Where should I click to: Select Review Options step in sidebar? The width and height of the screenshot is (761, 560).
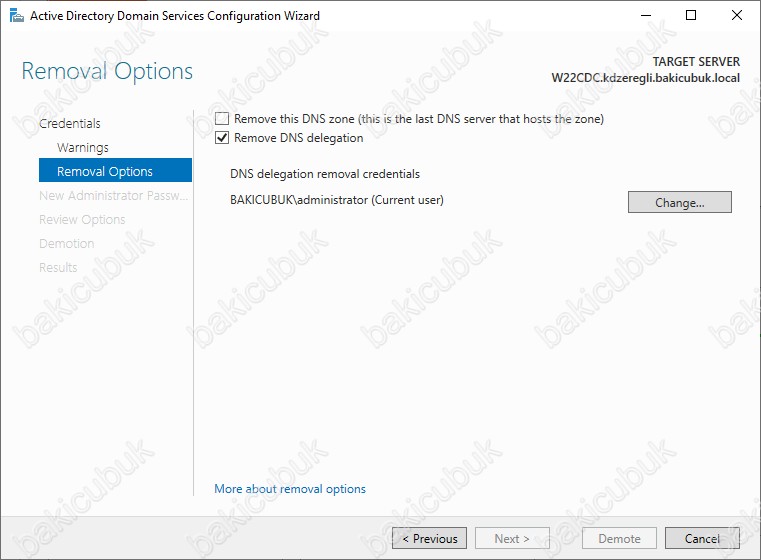pos(82,219)
